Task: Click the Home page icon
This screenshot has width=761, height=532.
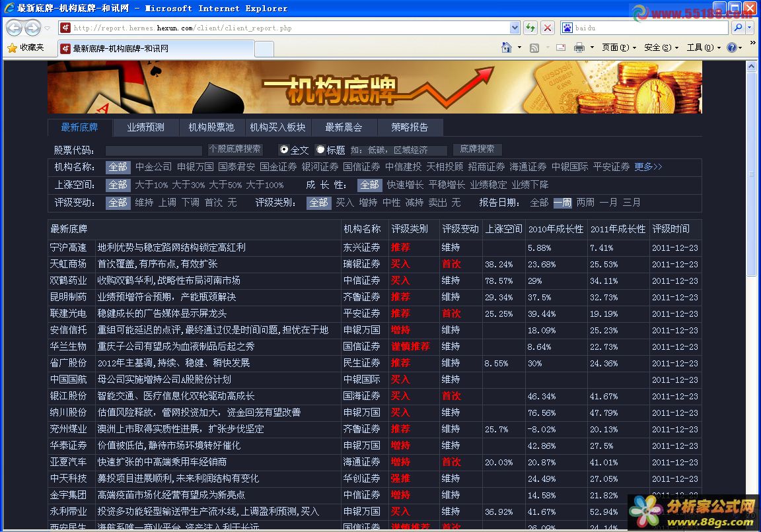Action: coord(507,48)
